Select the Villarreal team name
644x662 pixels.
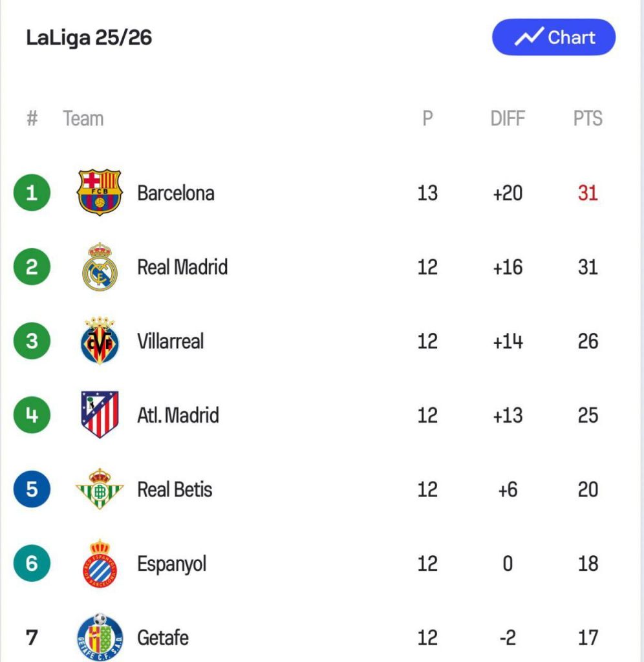170,341
